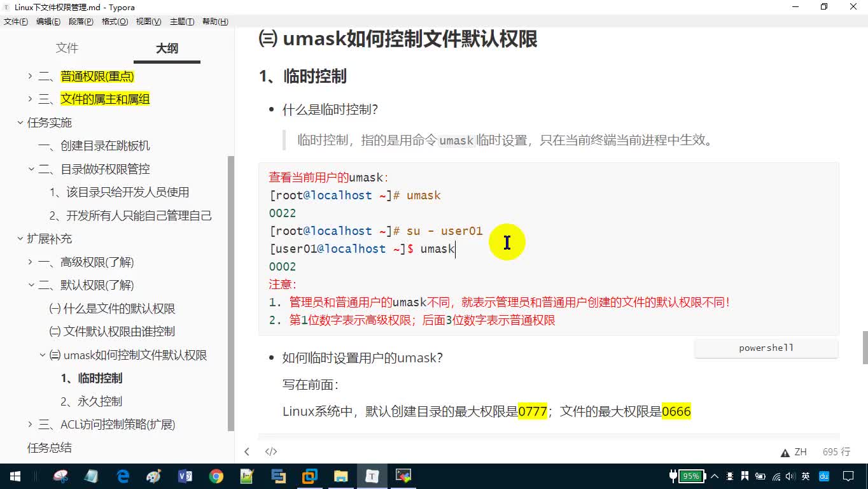Open the 段落(P) menu

click(81, 22)
